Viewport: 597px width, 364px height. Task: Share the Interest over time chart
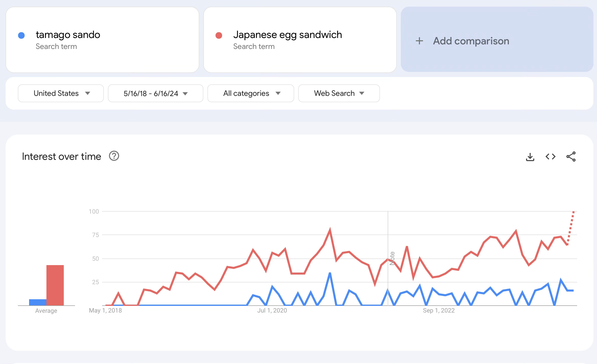tap(571, 157)
